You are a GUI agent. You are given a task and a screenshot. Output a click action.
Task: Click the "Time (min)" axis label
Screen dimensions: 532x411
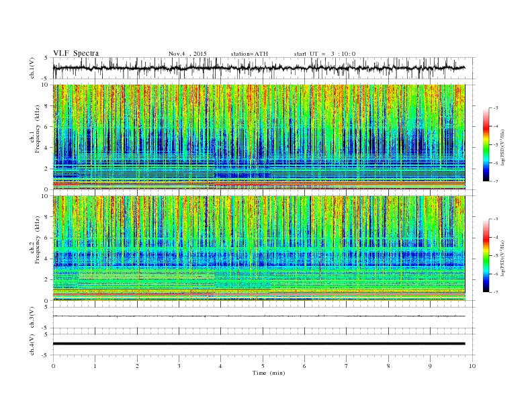coord(269,373)
